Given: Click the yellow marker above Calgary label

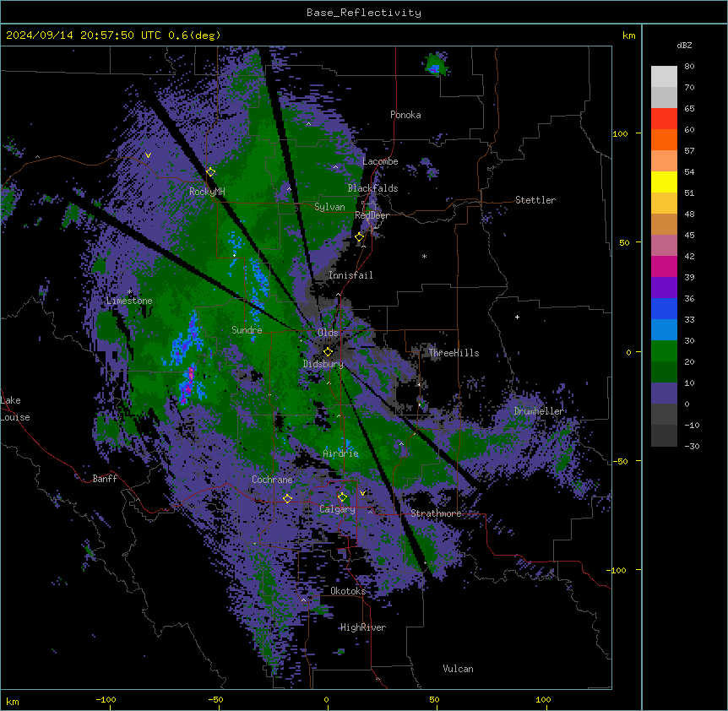Looking at the screenshot, I should click(342, 497).
